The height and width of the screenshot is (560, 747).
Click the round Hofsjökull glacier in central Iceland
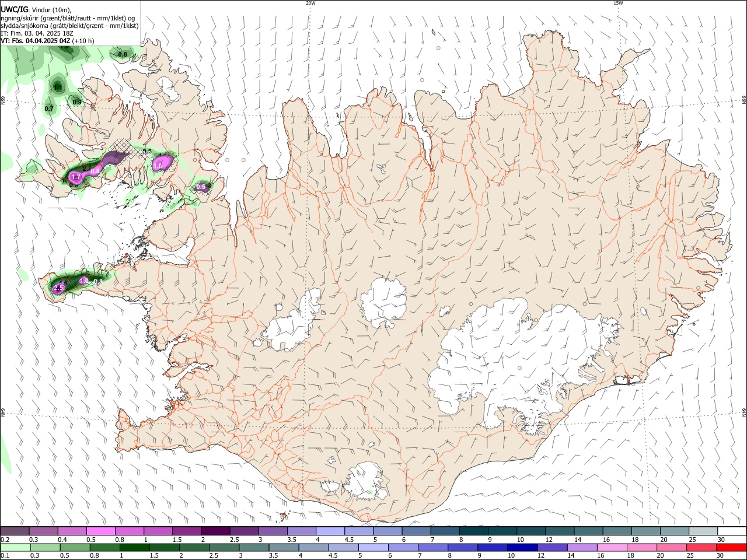pyautogui.click(x=383, y=302)
